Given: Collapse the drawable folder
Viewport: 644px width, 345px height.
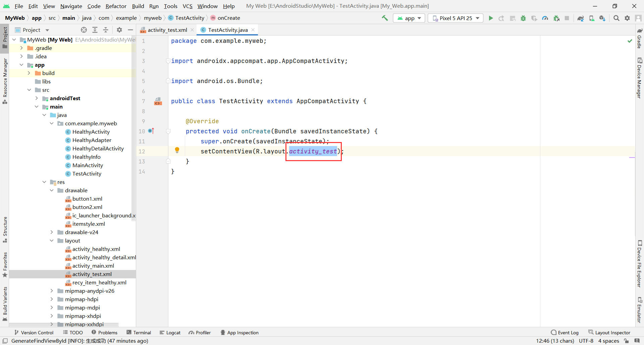Looking at the screenshot, I should tap(51, 190).
